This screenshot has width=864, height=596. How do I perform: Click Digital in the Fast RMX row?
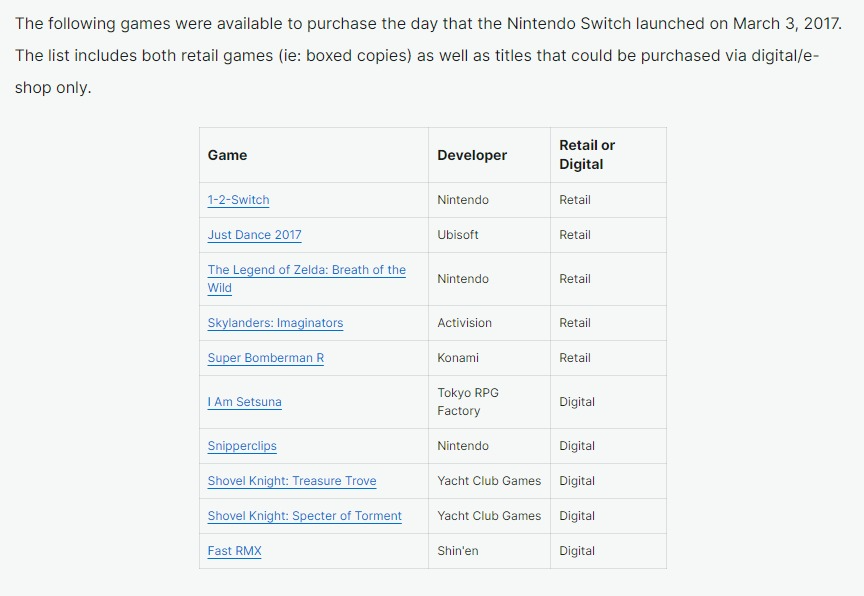coord(577,551)
